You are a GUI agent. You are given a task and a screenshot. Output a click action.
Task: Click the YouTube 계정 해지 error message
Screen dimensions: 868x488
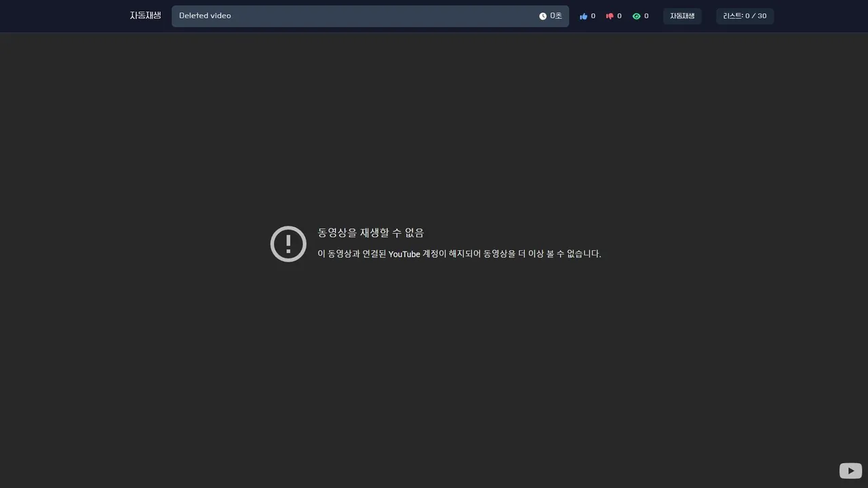[459, 254]
